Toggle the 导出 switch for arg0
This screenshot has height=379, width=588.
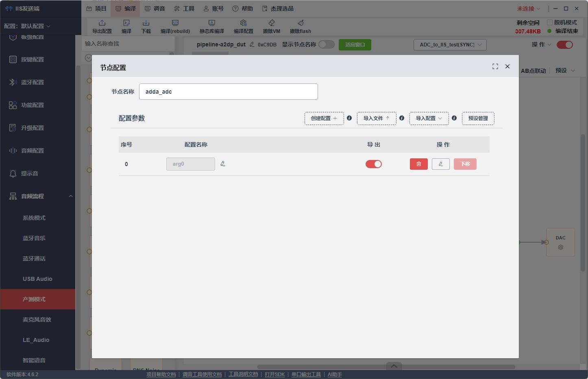[374, 164]
